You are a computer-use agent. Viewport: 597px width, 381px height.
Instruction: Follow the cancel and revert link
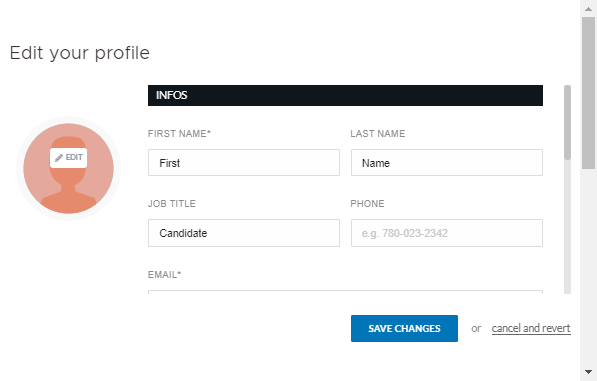click(x=531, y=328)
